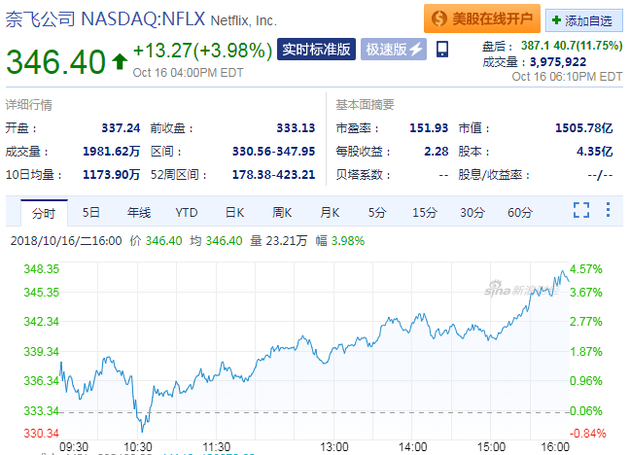Click the 13:00 time axis label
Viewport: 630px width, 455px height.
[x=334, y=447]
